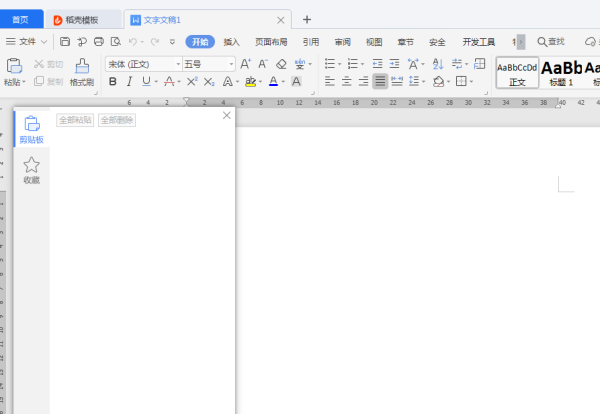This screenshot has width=600, height=414.
Task: Open the font size dropdown
Action: [232, 64]
